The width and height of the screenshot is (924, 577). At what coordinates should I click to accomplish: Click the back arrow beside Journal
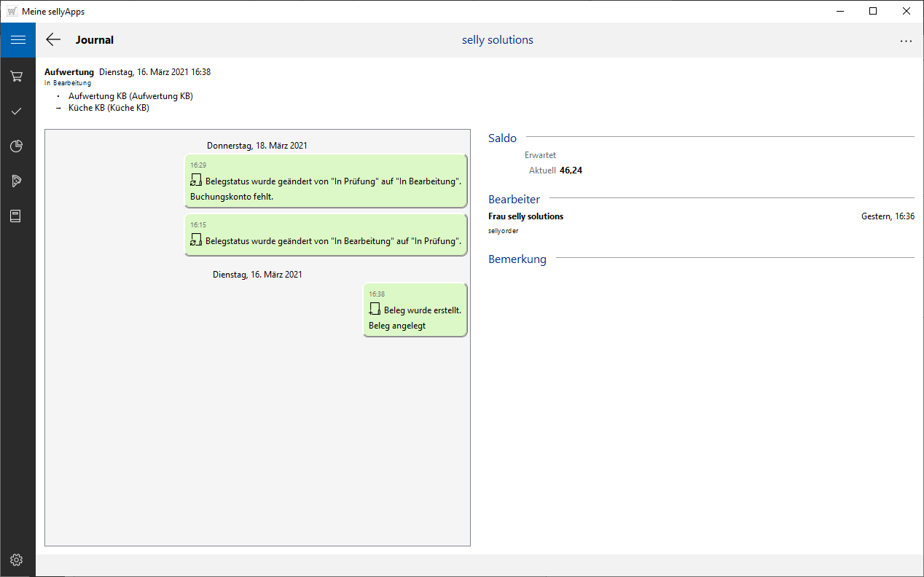point(53,40)
